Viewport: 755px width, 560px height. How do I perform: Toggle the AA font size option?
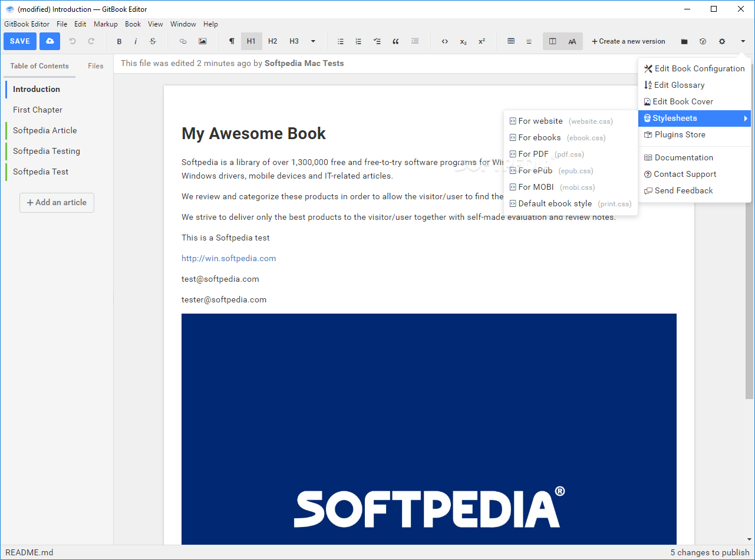tap(572, 41)
